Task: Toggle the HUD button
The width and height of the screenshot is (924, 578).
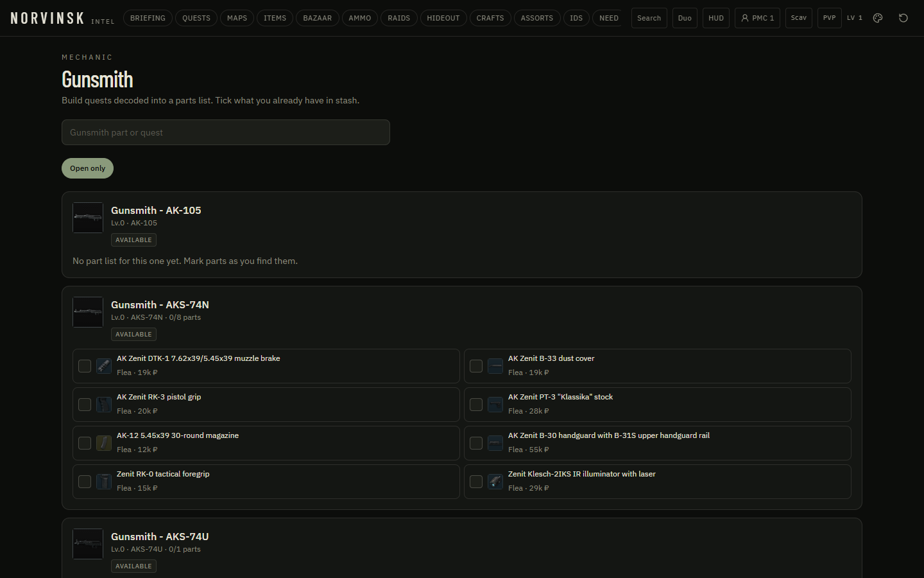Action: pyautogui.click(x=716, y=18)
